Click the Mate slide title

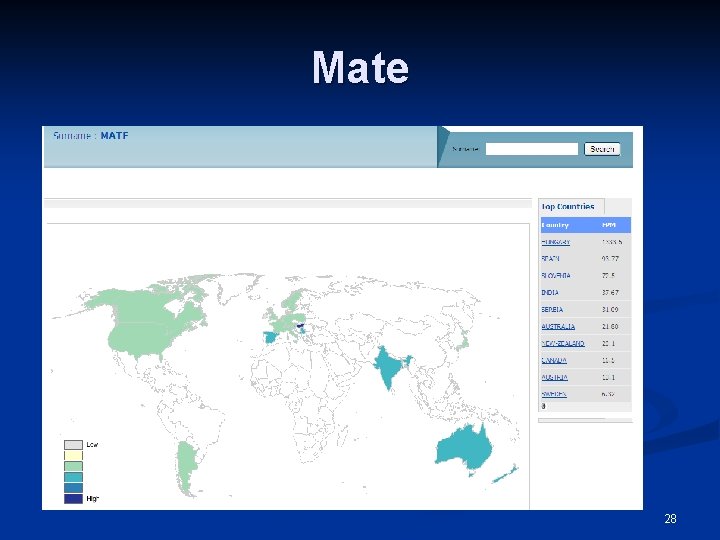pyautogui.click(x=360, y=68)
